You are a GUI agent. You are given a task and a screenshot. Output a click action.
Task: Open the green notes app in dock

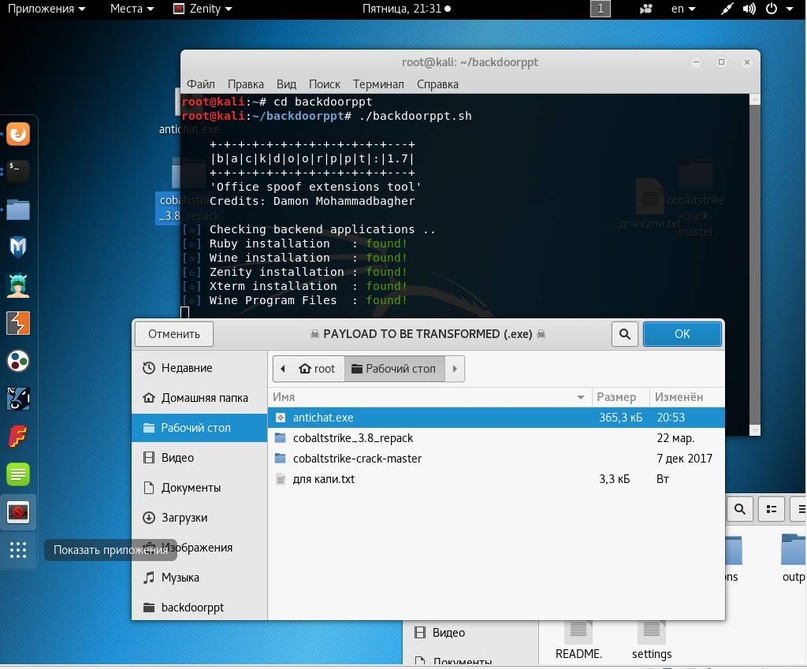(x=18, y=474)
